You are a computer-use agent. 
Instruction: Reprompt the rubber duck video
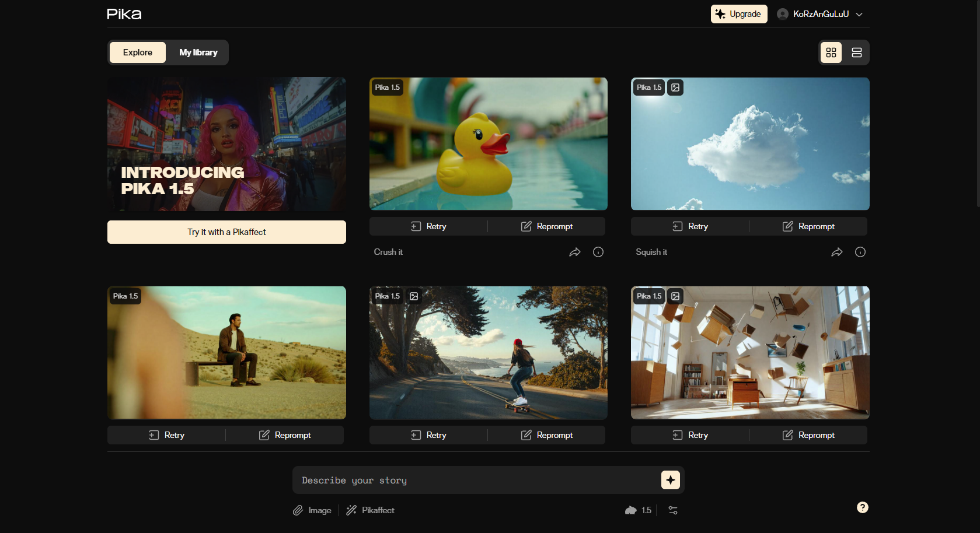pos(547,226)
